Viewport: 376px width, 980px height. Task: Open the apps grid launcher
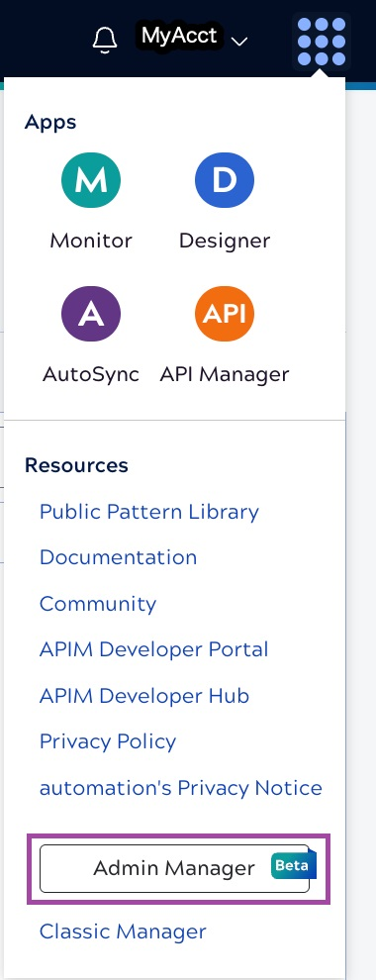point(322,42)
